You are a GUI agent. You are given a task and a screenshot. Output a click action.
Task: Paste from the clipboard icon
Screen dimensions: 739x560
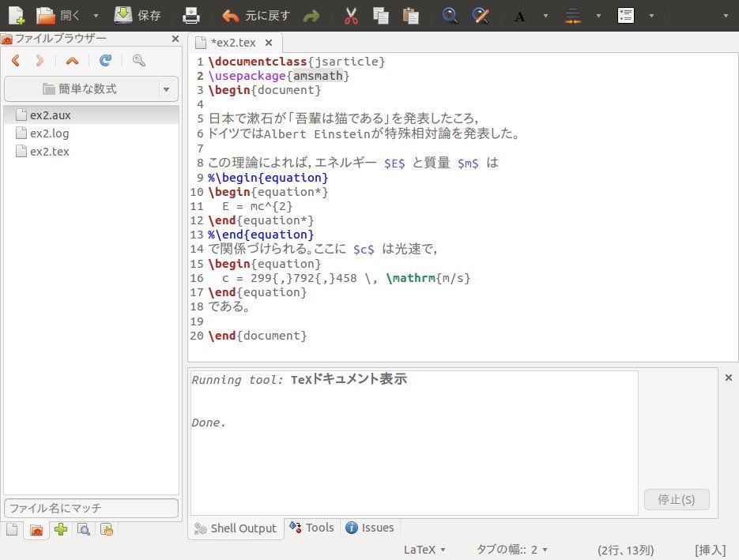[x=410, y=16]
